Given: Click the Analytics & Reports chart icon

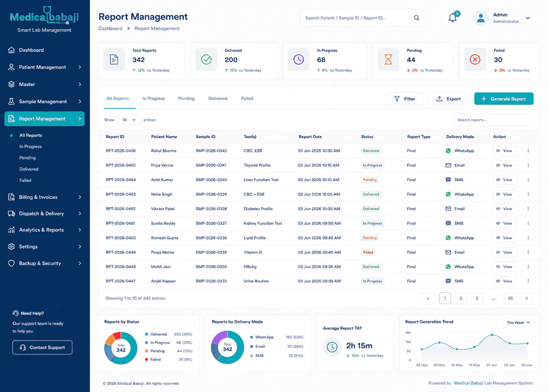Looking at the screenshot, I should 11,230.
